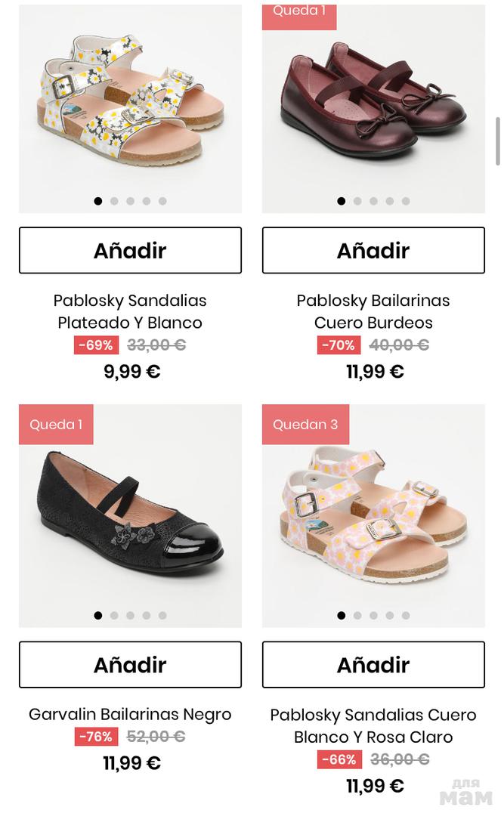Click the -76% discount badge
Viewport: 504px width, 816px height.
pyautogui.click(x=96, y=737)
